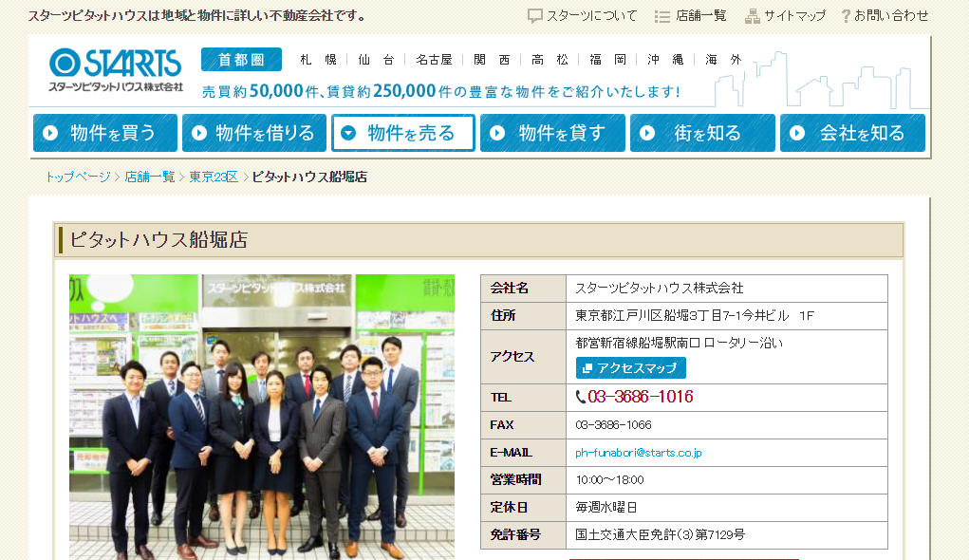Click the question mark icon beside お問い合わせ
The image size is (969, 560).
tap(845, 16)
